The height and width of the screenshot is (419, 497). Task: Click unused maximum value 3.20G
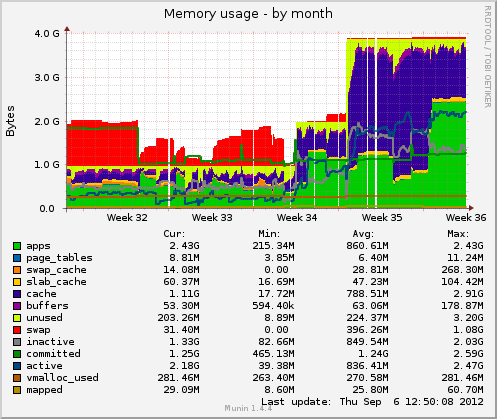(x=468, y=318)
